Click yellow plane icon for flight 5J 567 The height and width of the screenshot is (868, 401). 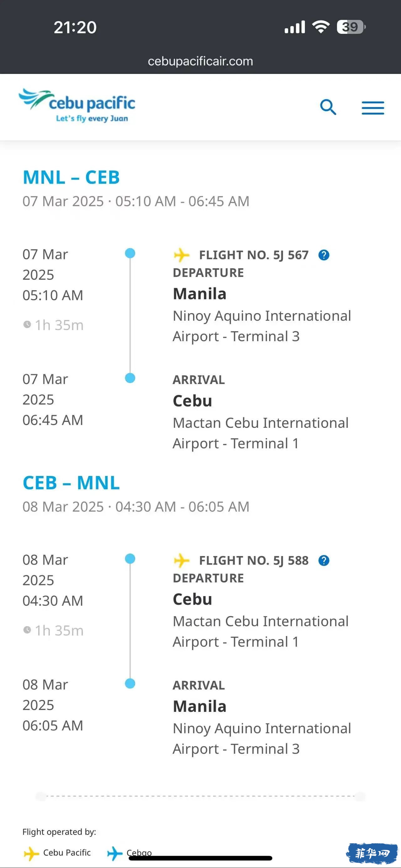[181, 255]
